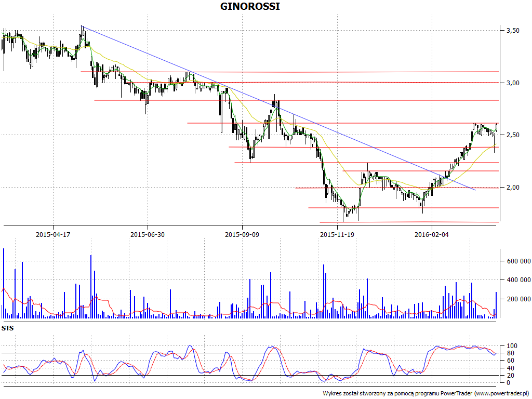Click the 200 000 volume axis label
The height and width of the screenshot is (399, 532).
518,299
